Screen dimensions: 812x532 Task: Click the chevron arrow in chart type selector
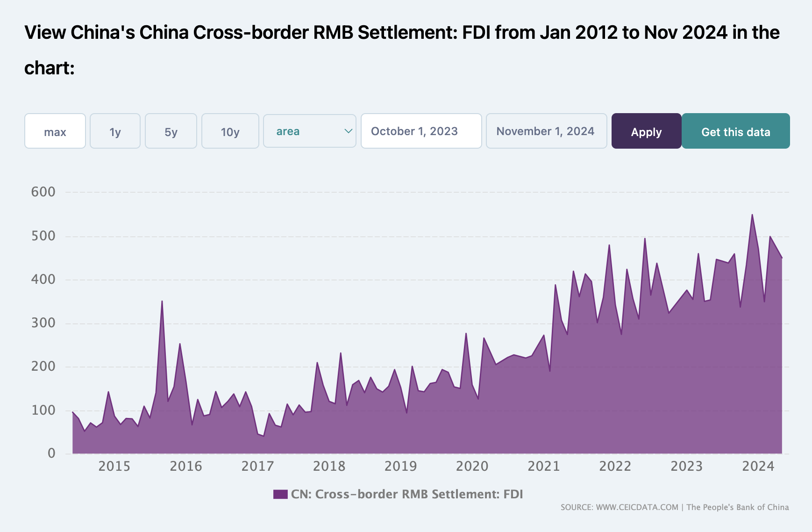(x=348, y=131)
